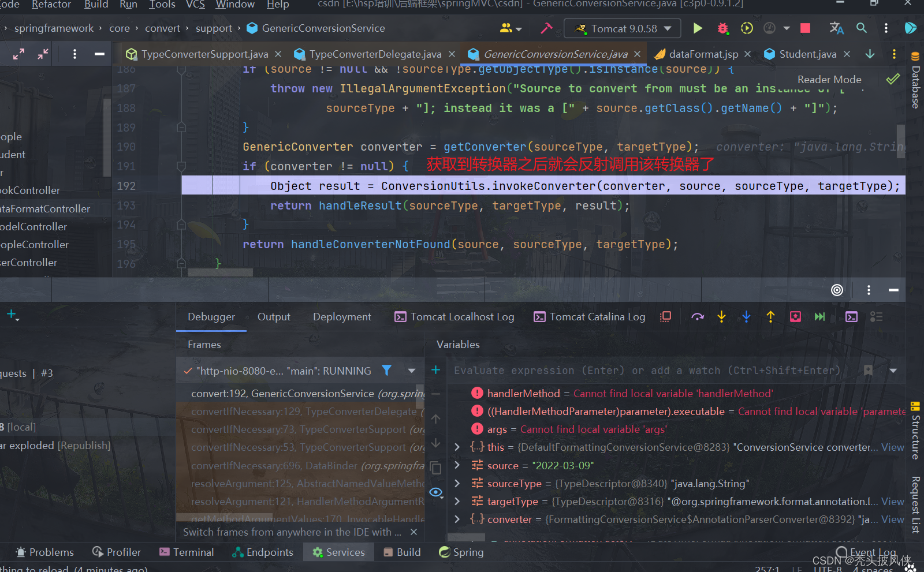Open profiler run options dropdown arrow

(x=787, y=28)
